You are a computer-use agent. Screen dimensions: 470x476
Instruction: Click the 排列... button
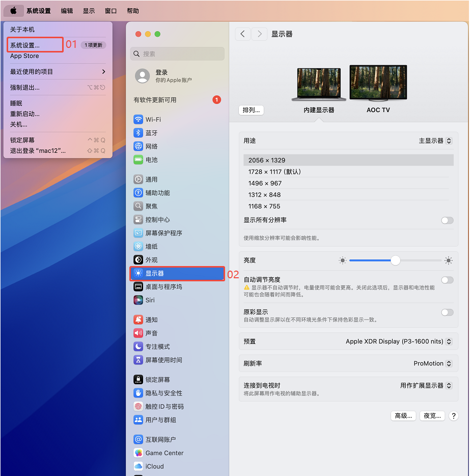pyautogui.click(x=251, y=110)
